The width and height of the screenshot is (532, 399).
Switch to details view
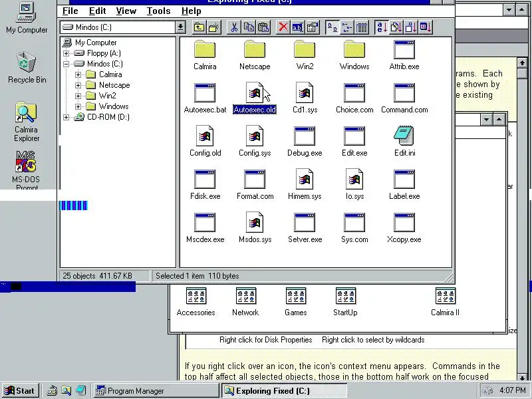[361, 27]
